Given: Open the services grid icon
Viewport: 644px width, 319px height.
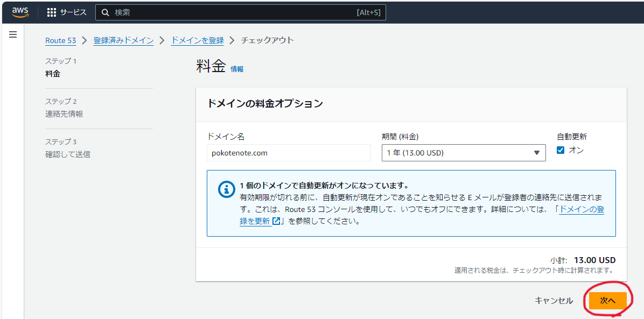Looking at the screenshot, I should pos(51,12).
